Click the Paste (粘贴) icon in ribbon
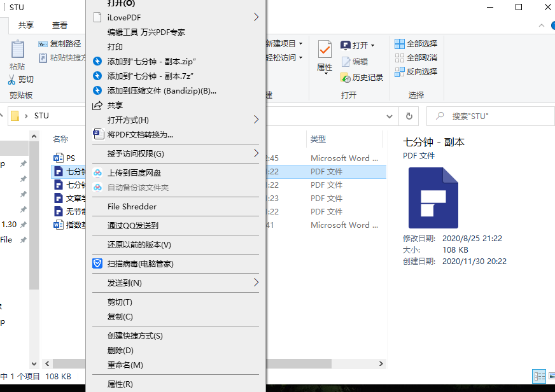Image resolution: width=555 pixels, height=392 pixels. [17, 52]
